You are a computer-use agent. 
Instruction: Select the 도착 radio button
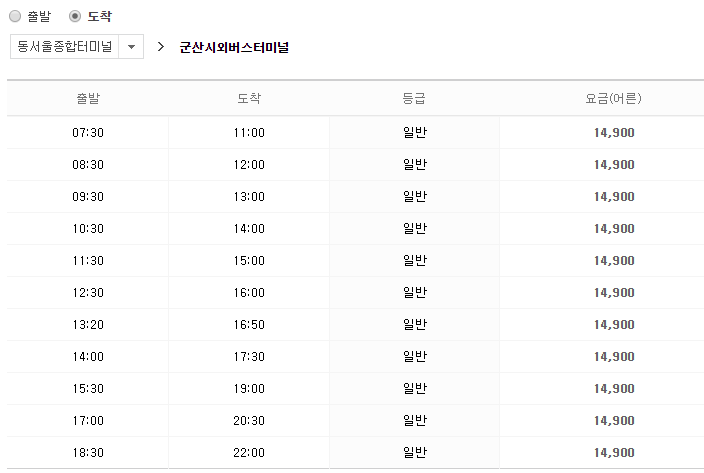pos(75,16)
